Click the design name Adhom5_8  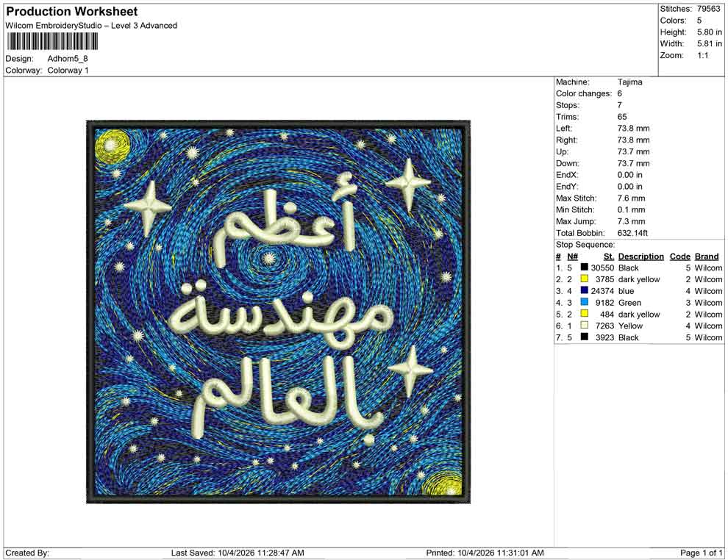tap(68, 59)
